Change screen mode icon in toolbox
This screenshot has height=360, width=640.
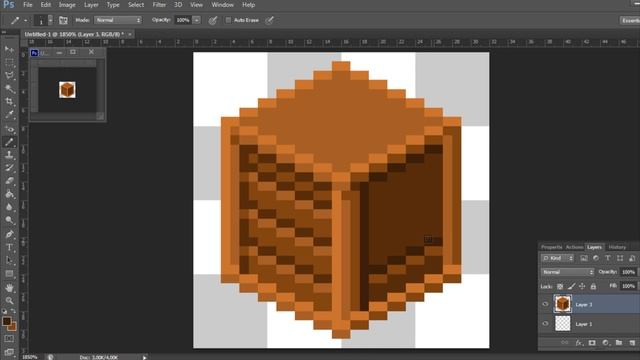click(9, 351)
